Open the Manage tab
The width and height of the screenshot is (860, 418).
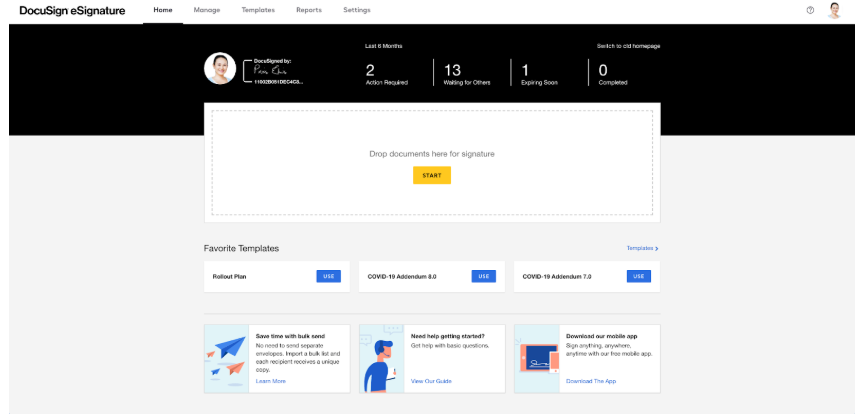click(207, 10)
